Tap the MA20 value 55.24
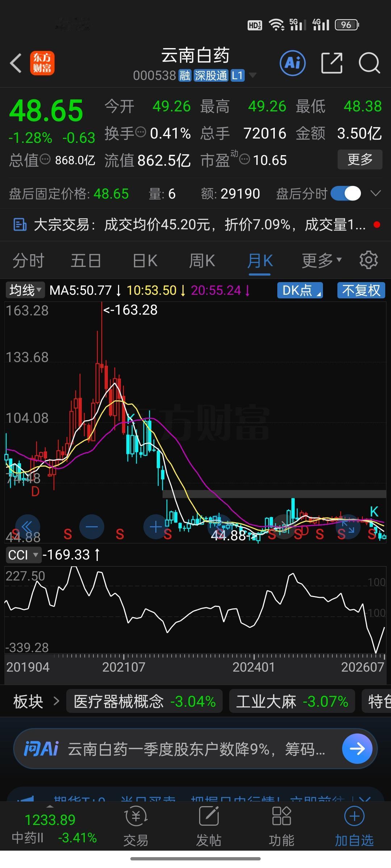Viewport: 391px width, 868px height. tap(216, 290)
